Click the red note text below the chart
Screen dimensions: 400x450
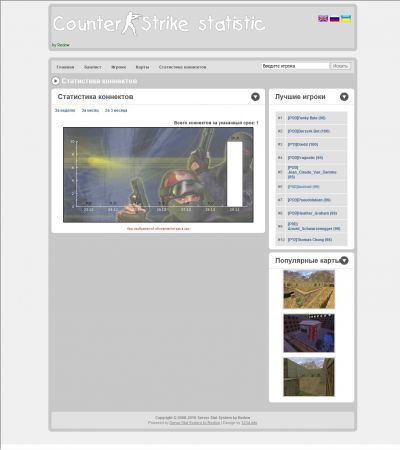tap(158, 229)
